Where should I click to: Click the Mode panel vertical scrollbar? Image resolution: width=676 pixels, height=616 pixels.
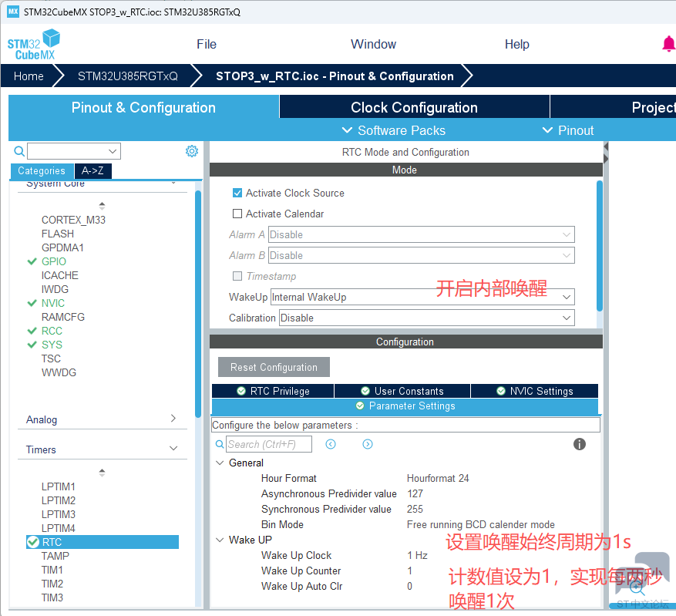click(x=599, y=246)
